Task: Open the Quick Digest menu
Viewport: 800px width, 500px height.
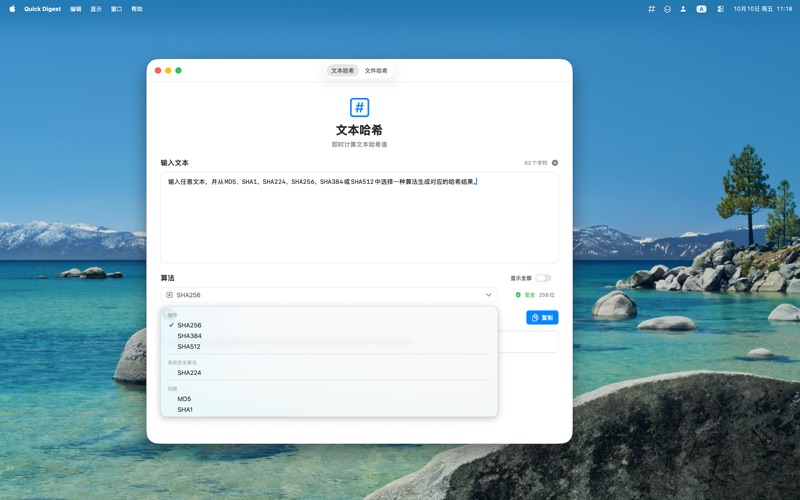Action: (42, 9)
